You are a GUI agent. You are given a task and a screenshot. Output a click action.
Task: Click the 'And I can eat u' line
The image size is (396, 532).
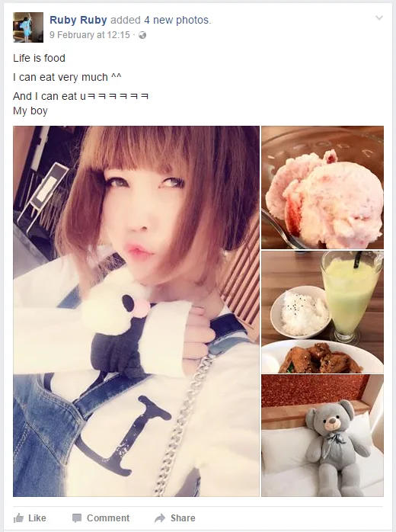point(81,96)
